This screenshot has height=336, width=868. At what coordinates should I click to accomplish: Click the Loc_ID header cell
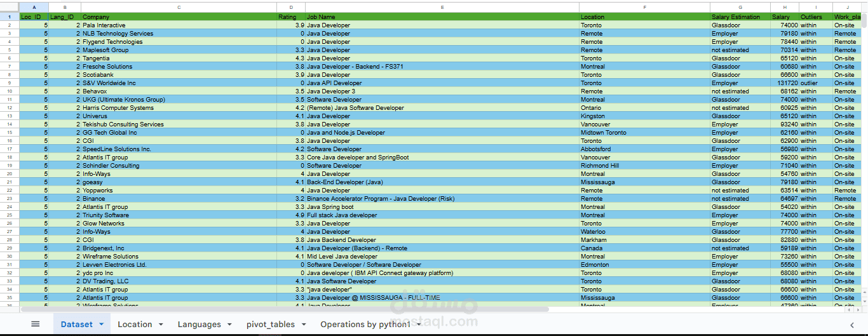click(x=34, y=17)
